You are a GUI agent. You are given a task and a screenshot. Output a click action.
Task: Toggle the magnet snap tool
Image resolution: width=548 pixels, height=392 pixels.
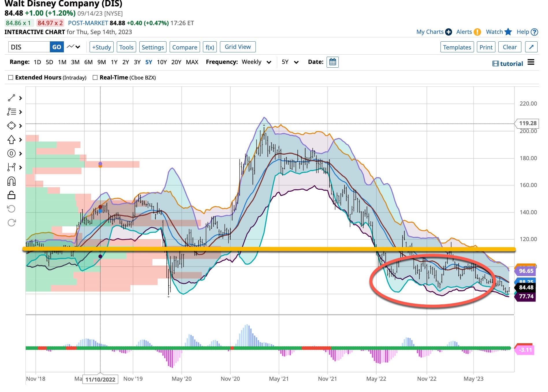point(11,181)
